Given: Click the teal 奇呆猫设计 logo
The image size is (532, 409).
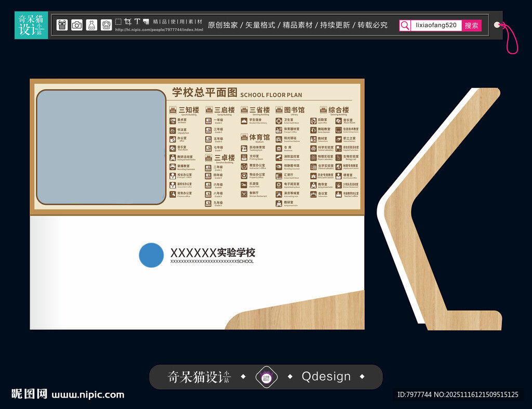Looking at the screenshot, I should tap(31, 25).
